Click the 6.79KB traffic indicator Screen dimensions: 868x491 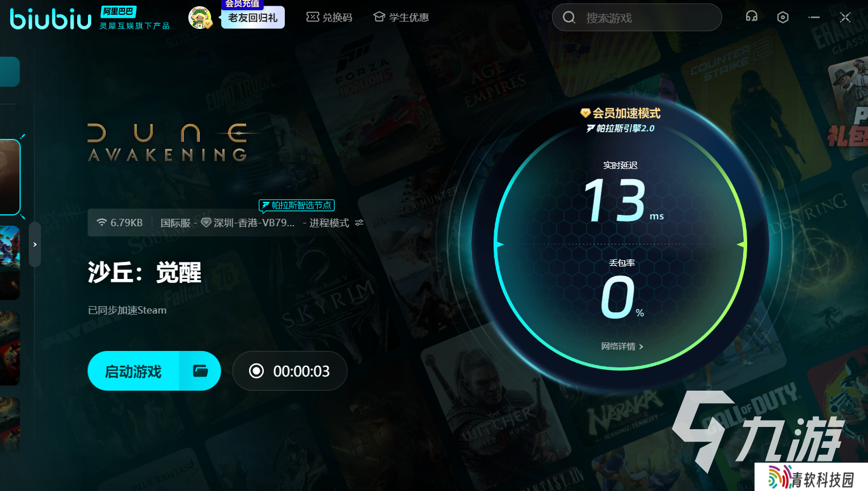(x=119, y=223)
